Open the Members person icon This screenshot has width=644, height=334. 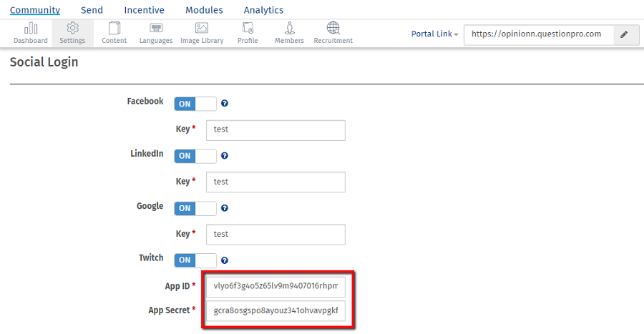(x=290, y=28)
